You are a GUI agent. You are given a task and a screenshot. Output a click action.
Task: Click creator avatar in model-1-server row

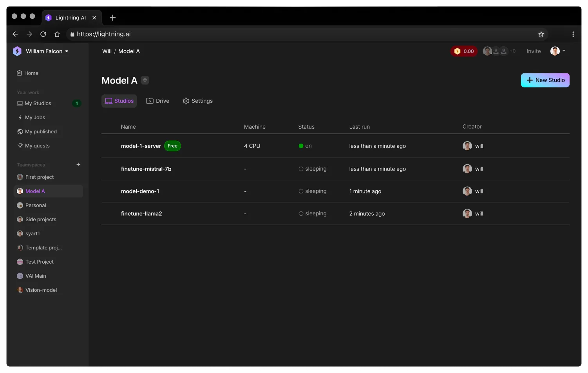(467, 146)
